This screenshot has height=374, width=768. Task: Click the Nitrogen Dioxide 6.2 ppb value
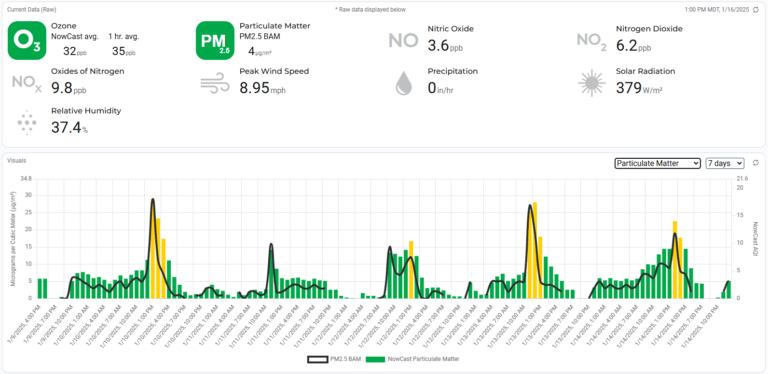coord(633,46)
